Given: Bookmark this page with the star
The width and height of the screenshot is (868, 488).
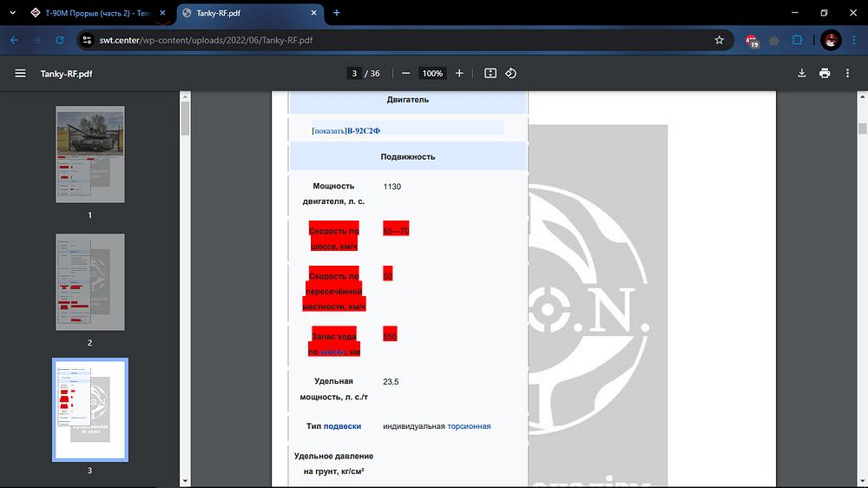Looking at the screenshot, I should 719,41.
